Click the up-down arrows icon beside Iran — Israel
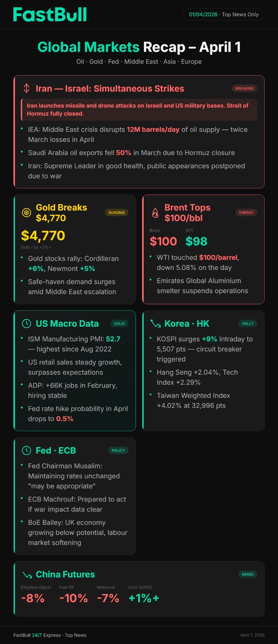 click(26, 89)
